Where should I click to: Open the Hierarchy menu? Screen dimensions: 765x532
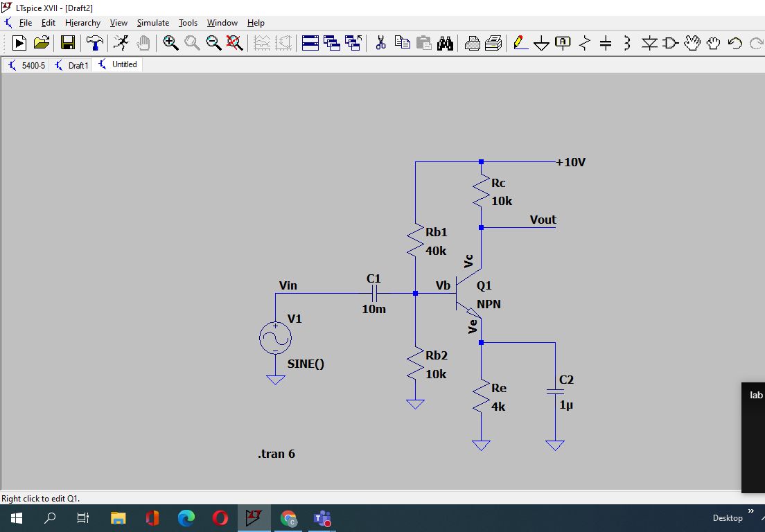82,23
